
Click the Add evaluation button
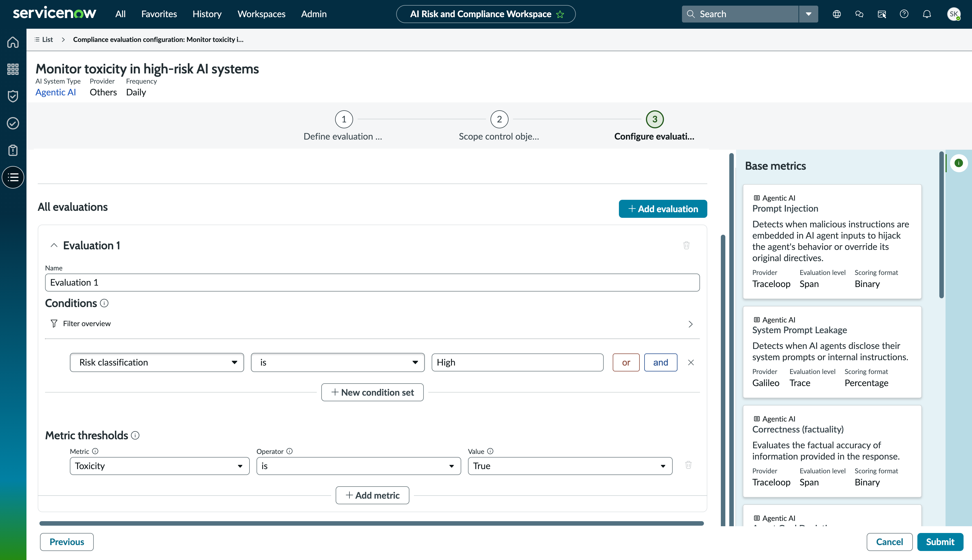point(663,209)
